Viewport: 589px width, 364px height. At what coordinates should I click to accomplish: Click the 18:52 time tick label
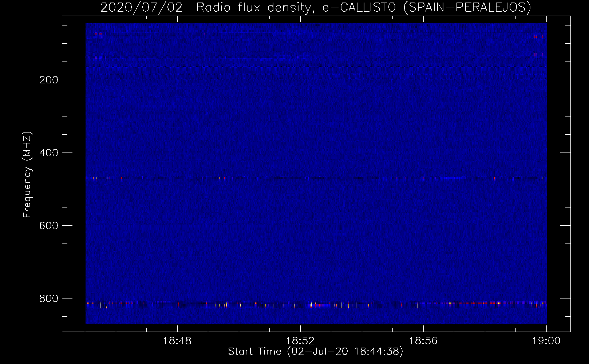pyautogui.click(x=300, y=341)
